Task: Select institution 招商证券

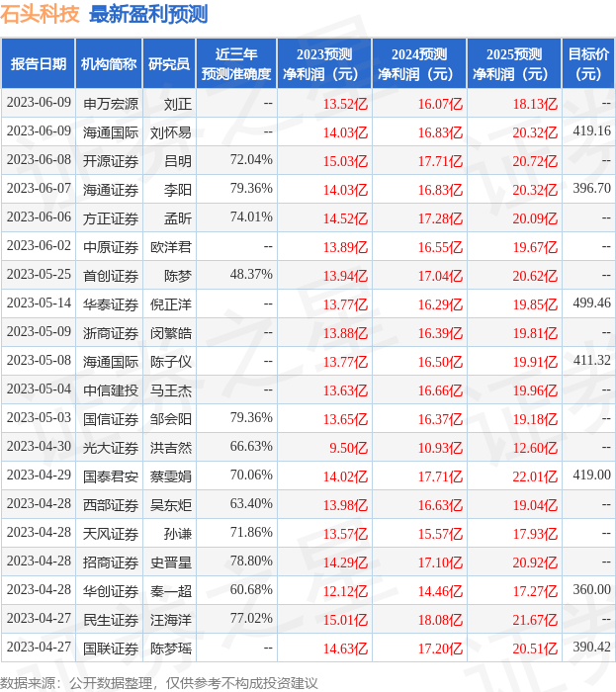Action: click(x=111, y=562)
